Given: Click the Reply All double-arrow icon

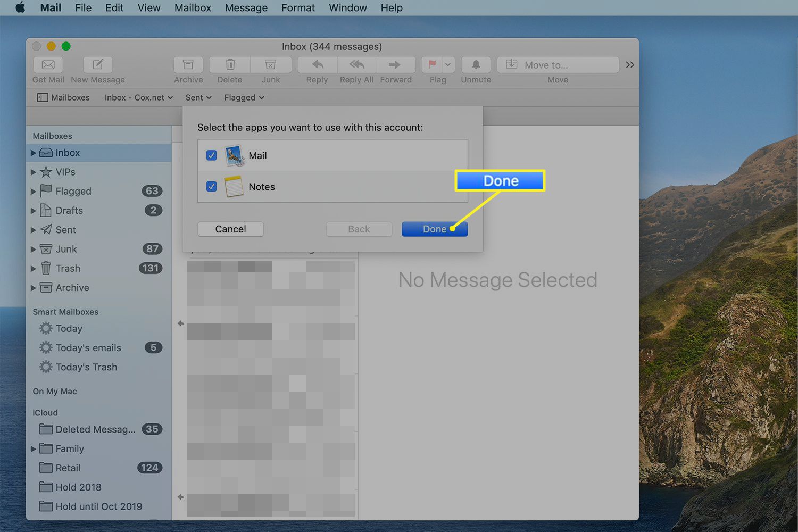Looking at the screenshot, I should [x=356, y=65].
